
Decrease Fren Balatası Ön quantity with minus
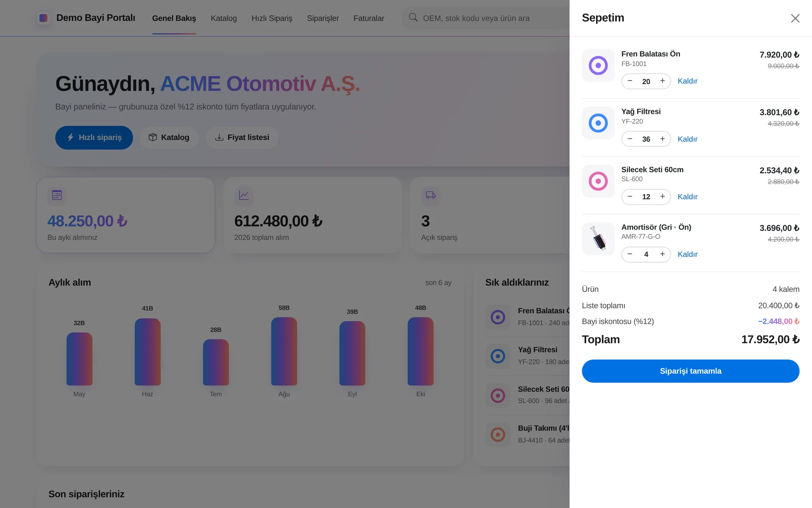(630, 81)
